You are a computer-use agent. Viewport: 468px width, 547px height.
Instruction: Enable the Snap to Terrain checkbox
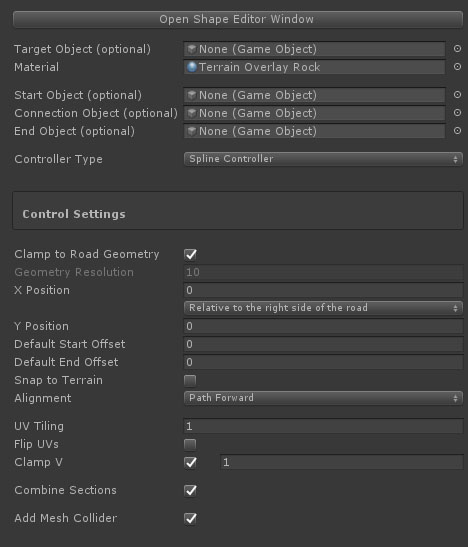pos(190,380)
